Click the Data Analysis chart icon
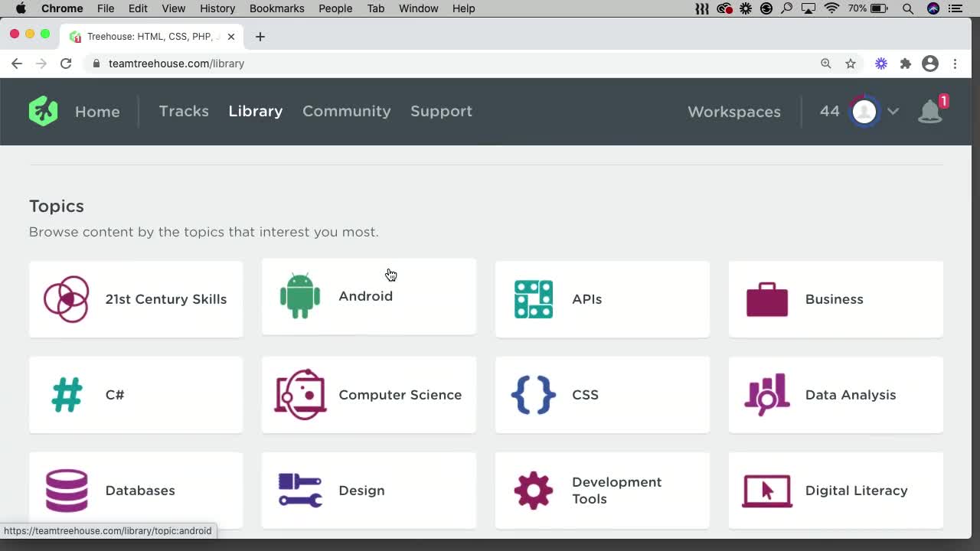980x551 pixels. click(x=766, y=395)
